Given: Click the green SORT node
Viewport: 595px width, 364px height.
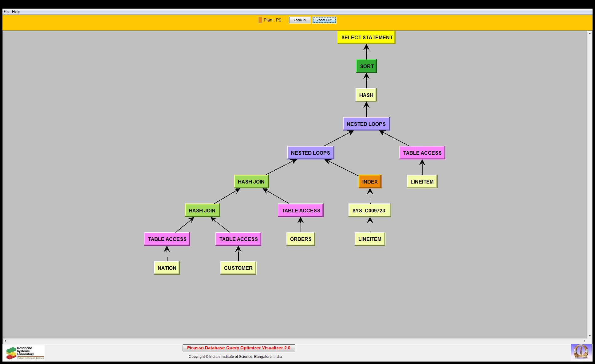Looking at the screenshot, I should (x=366, y=66).
